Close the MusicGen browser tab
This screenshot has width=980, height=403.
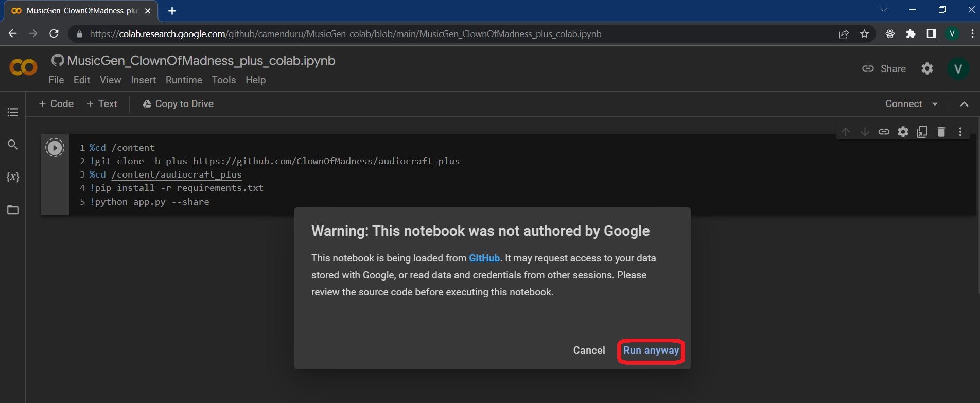point(148,11)
